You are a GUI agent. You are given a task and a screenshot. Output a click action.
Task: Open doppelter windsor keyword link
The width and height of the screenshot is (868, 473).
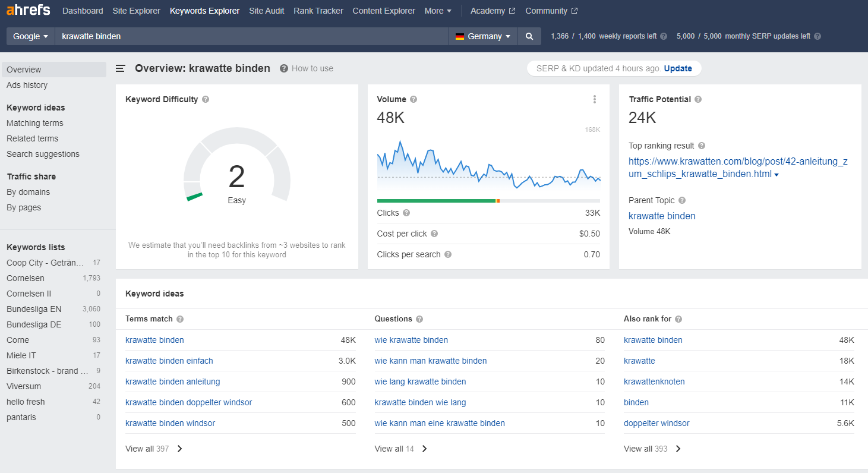(x=656, y=423)
